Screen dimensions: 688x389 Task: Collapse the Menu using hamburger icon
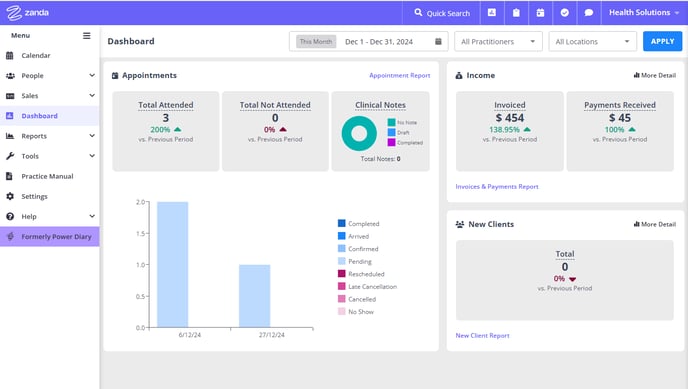click(87, 36)
